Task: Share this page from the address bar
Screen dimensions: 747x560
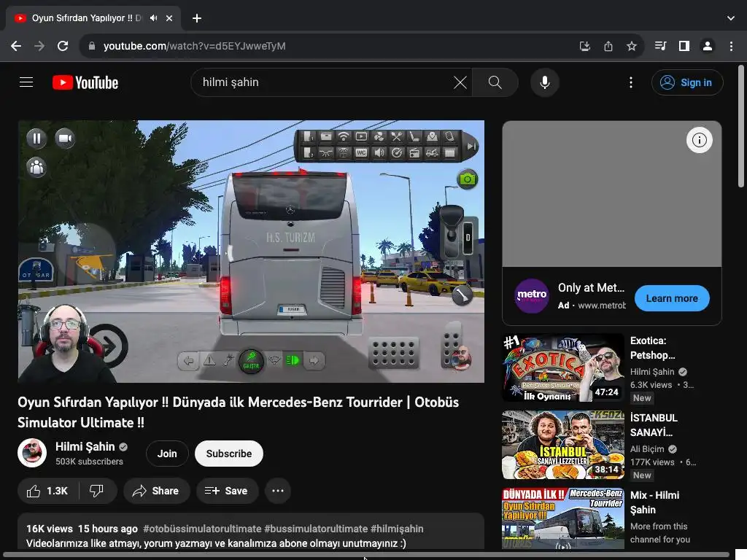Action: pos(608,46)
